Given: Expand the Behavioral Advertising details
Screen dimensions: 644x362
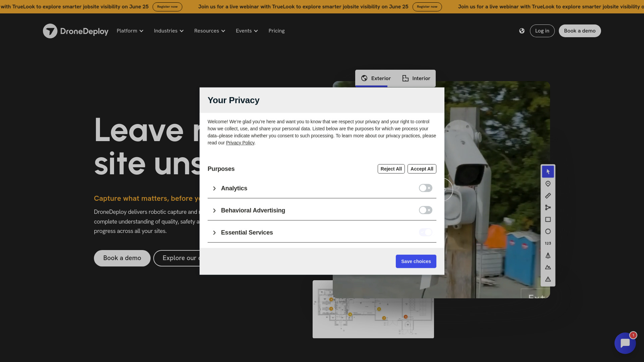Looking at the screenshot, I should (x=215, y=210).
